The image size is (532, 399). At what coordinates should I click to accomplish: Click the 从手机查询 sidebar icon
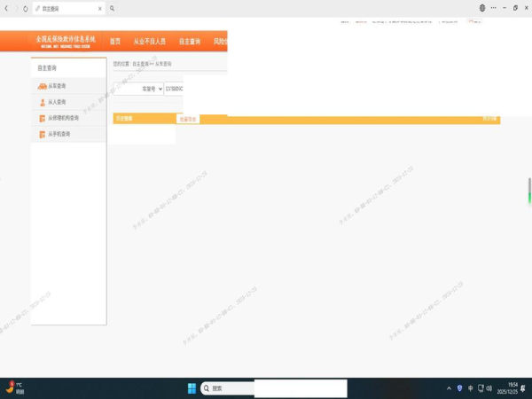[x=42, y=135]
